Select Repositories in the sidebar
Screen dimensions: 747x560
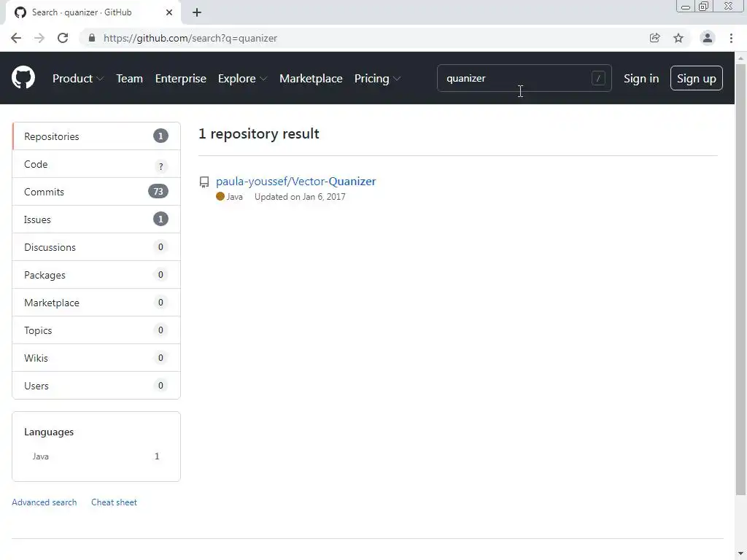[96, 136]
